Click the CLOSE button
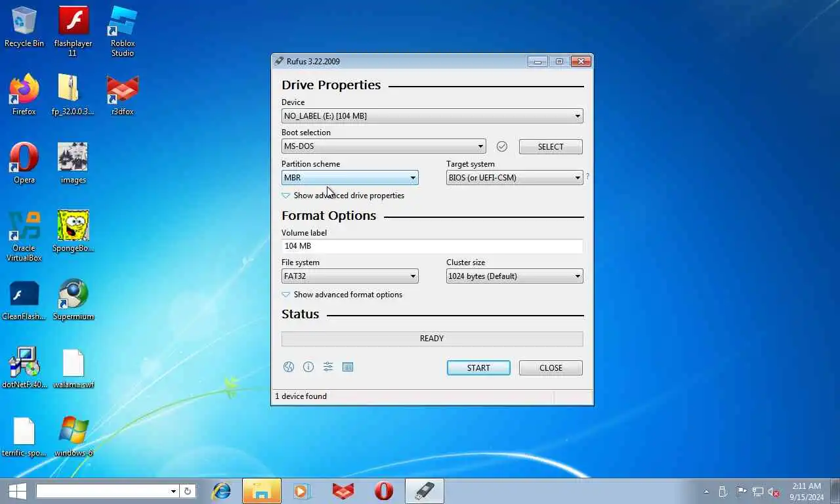840x504 pixels. coord(551,368)
